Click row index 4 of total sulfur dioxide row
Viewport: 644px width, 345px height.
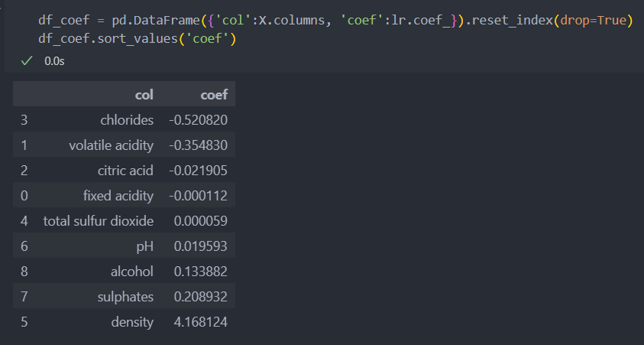tap(24, 221)
